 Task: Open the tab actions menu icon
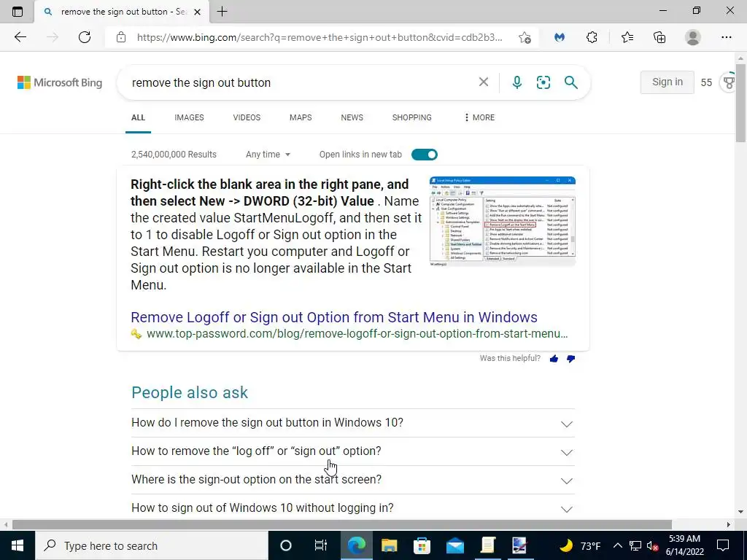coord(18,12)
